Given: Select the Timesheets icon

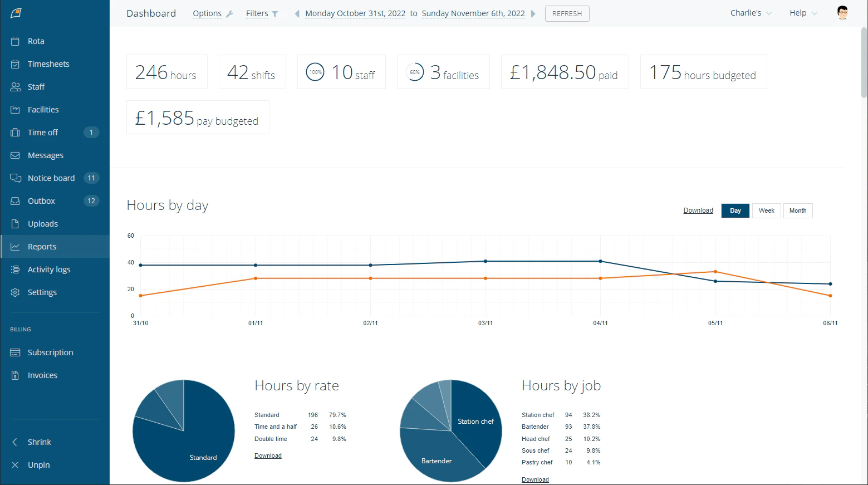Looking at the screenshot, I should (x=15, y=63).
